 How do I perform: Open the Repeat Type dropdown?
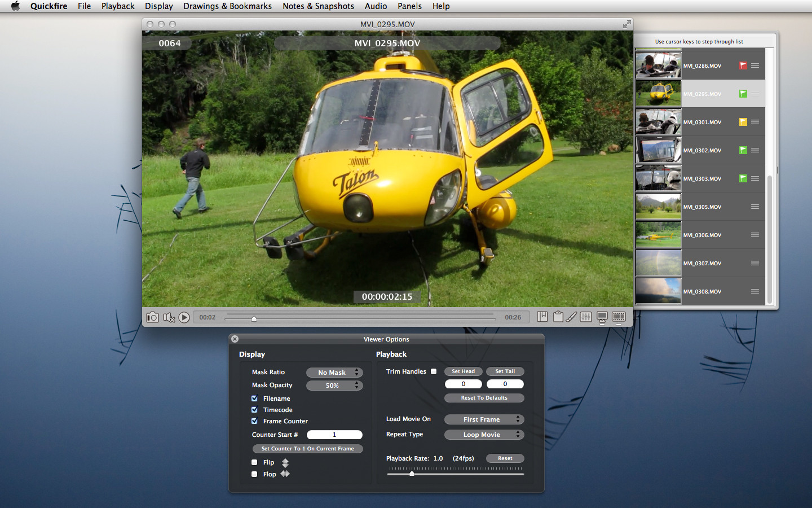tap(484, 435)
